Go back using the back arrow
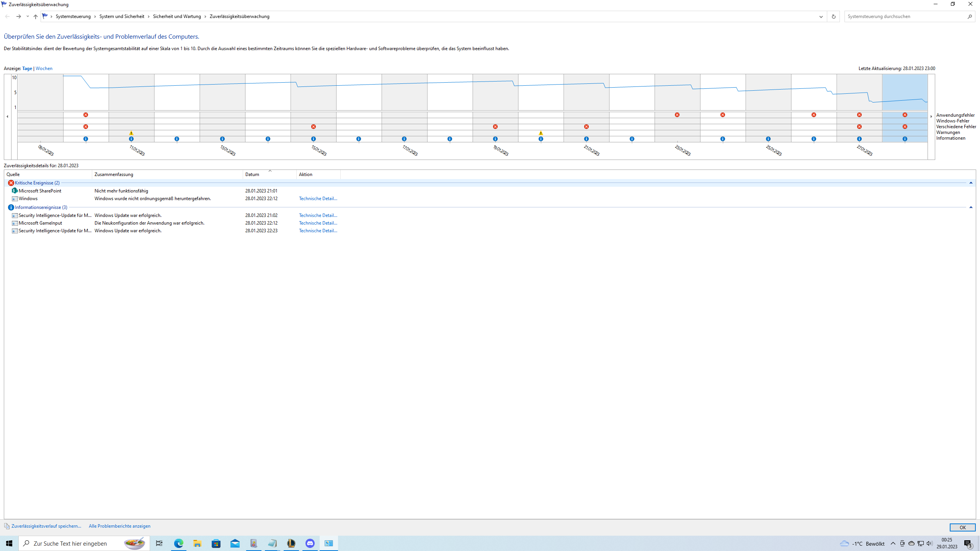 tap(7, 16)
